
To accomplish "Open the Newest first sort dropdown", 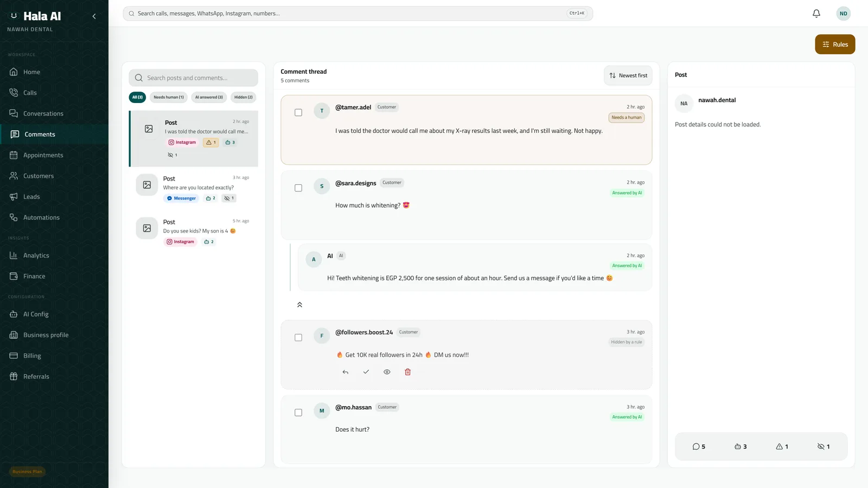I will 628,75.
